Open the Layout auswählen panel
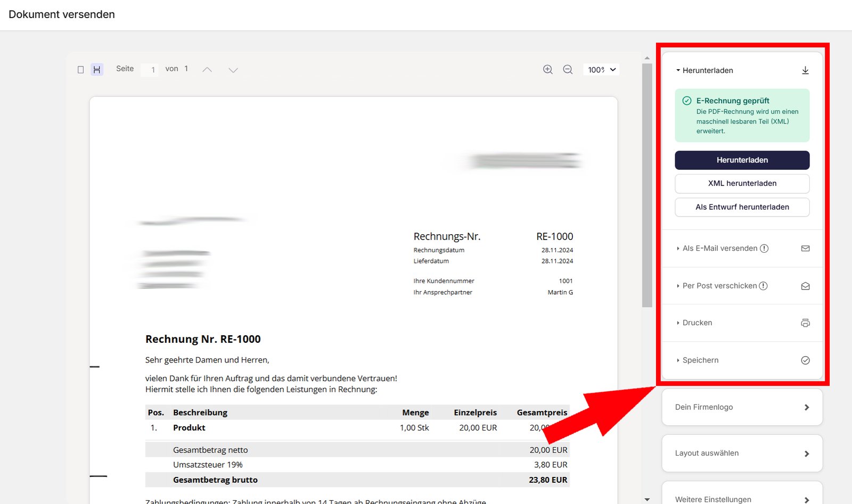Image resolution: width=852 pixels, height=504 pixels. tap(742, 453)
